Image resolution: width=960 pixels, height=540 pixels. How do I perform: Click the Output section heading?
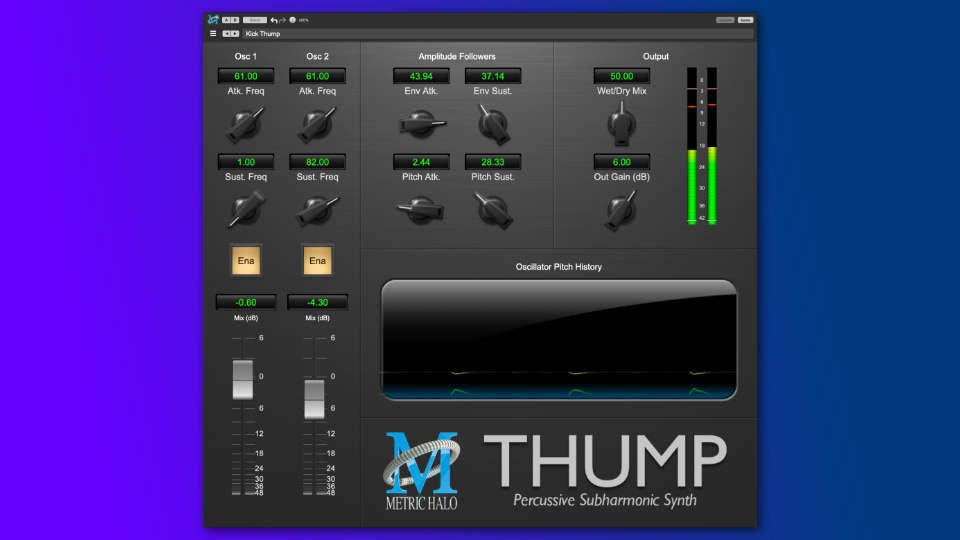point(656,56)
